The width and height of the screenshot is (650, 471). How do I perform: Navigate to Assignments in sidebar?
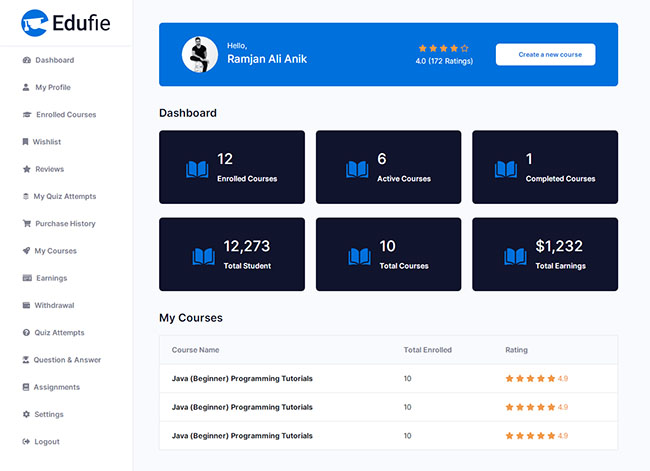(56, 387)
